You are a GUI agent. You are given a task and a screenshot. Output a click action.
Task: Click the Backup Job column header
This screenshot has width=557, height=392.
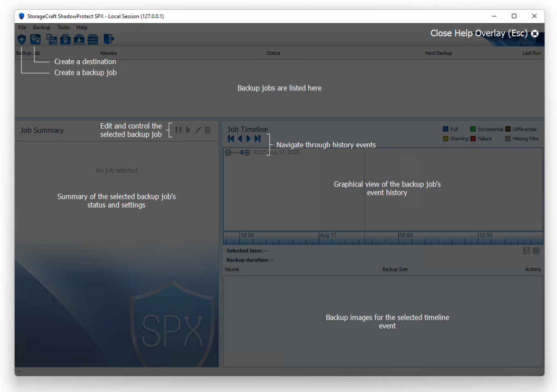click(28, 53)
